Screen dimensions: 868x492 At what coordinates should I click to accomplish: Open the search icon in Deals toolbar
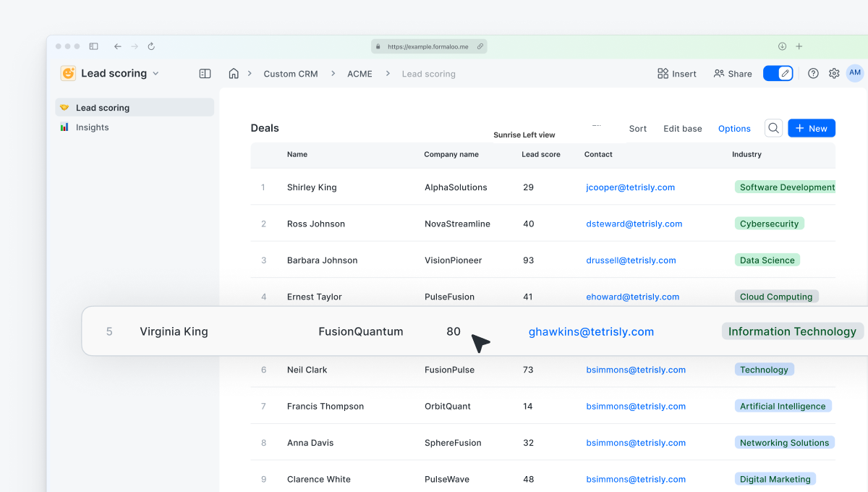[x=773, y=128]
